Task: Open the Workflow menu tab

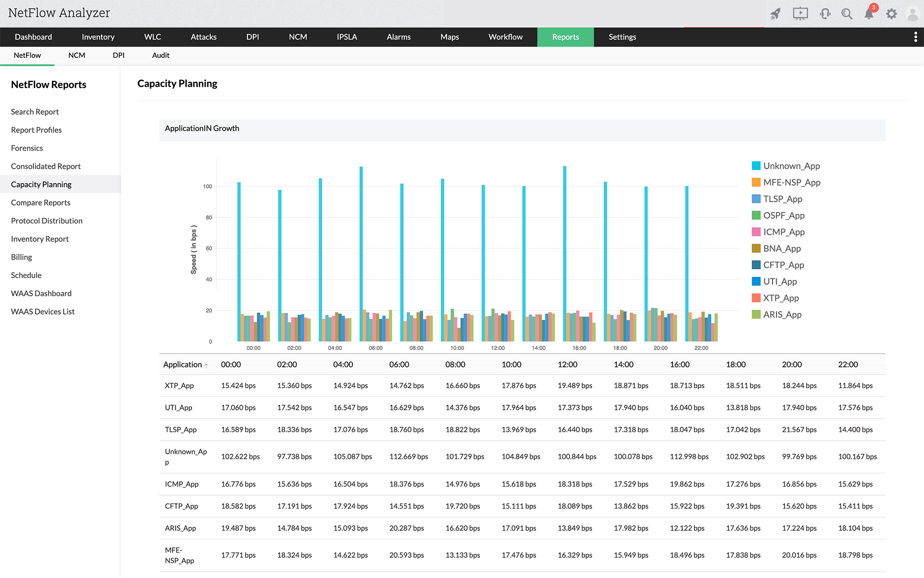Action: click(505, 37)
